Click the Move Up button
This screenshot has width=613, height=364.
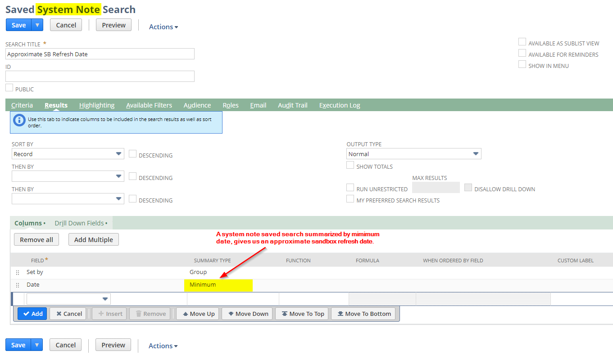(x=198, y=314)
